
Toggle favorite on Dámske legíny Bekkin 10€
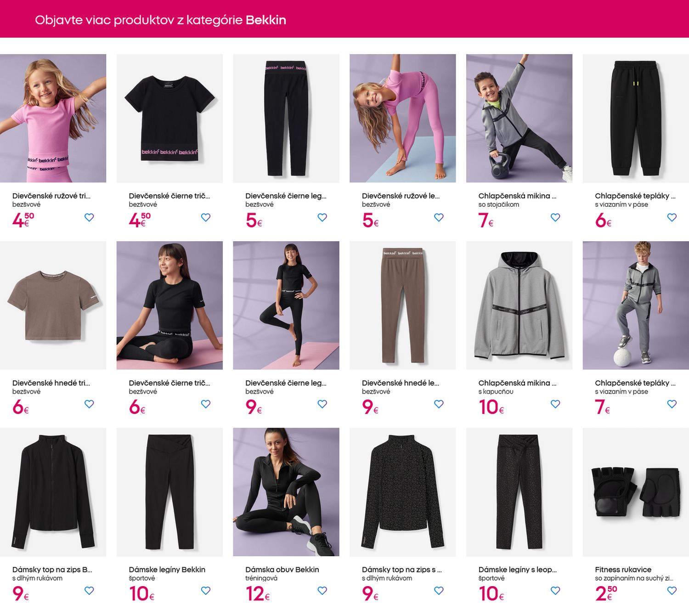[x=206, y=590]
